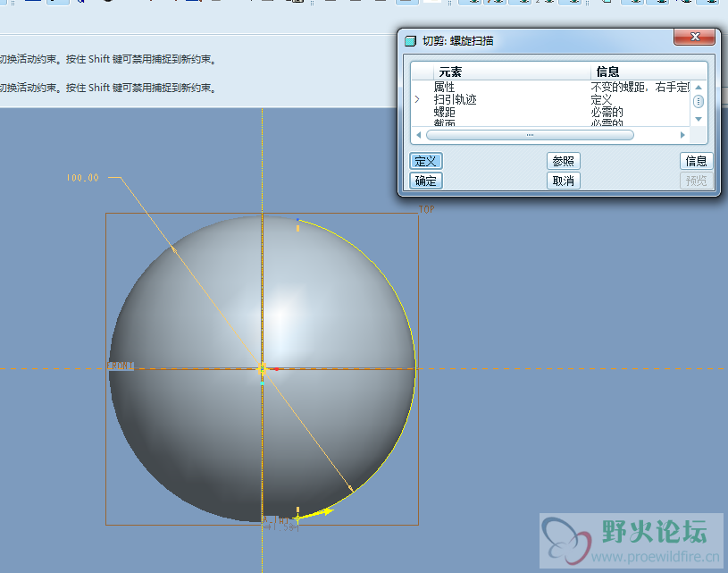Click the 不变的螺距 info cell
This screenshot has height=573, width=728.
(x=640, y=87)
